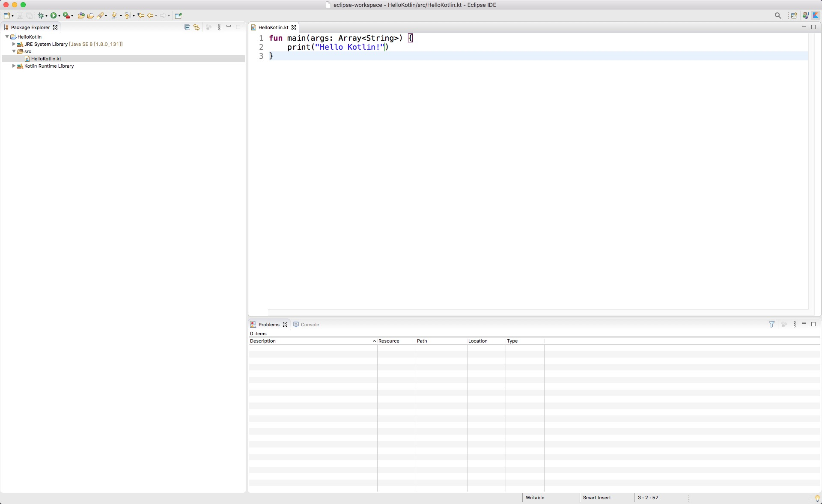Screen dimensions: 822x504
Task: Open the Next Annotation dropdown arrow
Action: tap(121, 16)
